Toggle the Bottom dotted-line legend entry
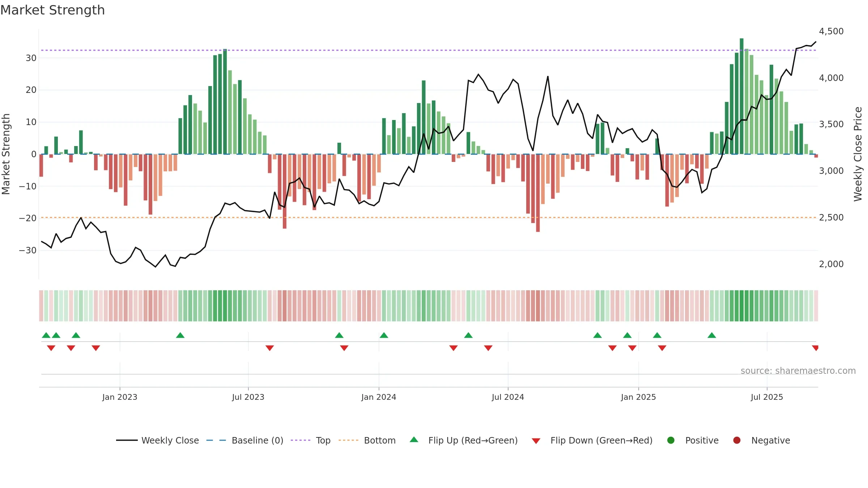The image size is (868, 488). [x=367, y=440]
